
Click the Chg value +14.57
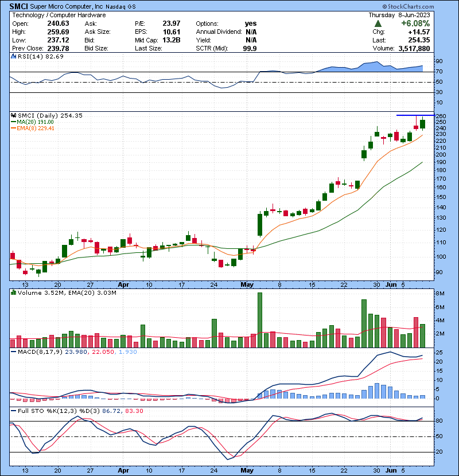click(419, 32)
